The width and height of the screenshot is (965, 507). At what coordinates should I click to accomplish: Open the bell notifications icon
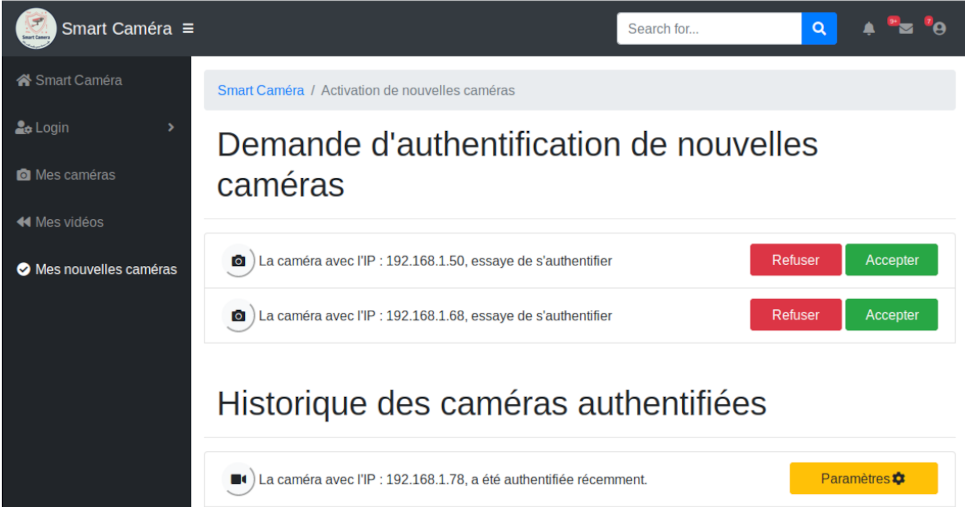pyautogui.click(x=869, y=29)
